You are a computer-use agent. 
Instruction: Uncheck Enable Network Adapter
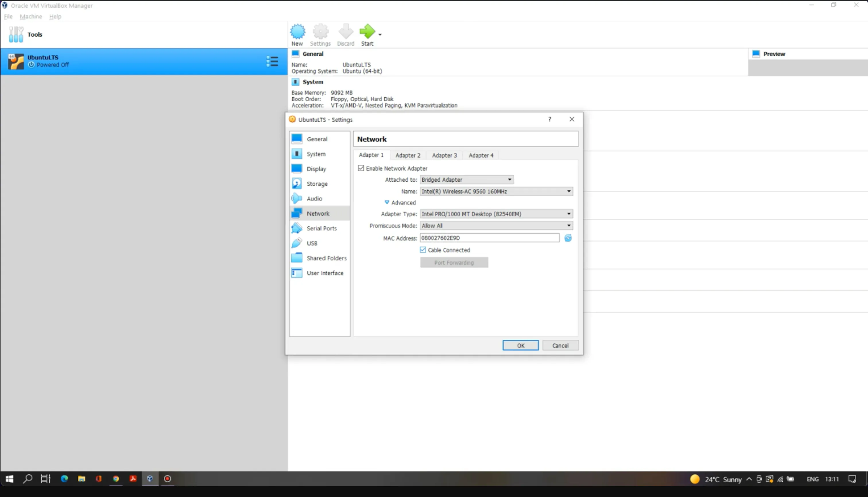(361, 168)
